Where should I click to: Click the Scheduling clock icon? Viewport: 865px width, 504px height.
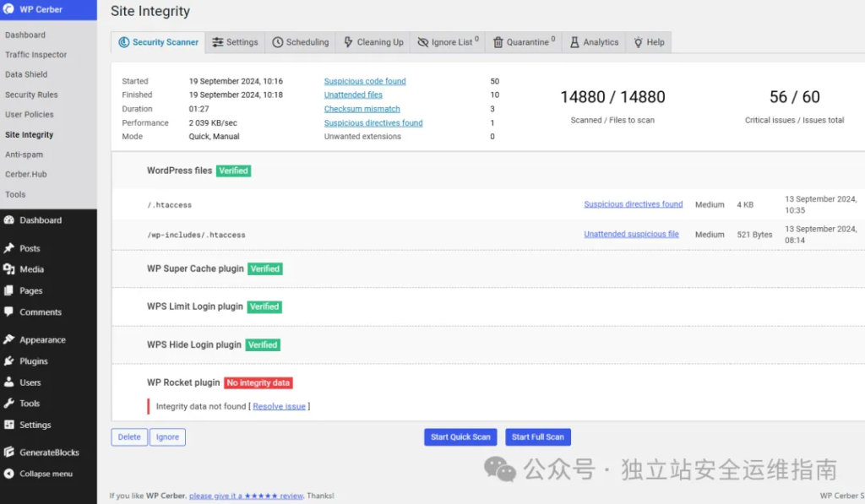point(277,42)
